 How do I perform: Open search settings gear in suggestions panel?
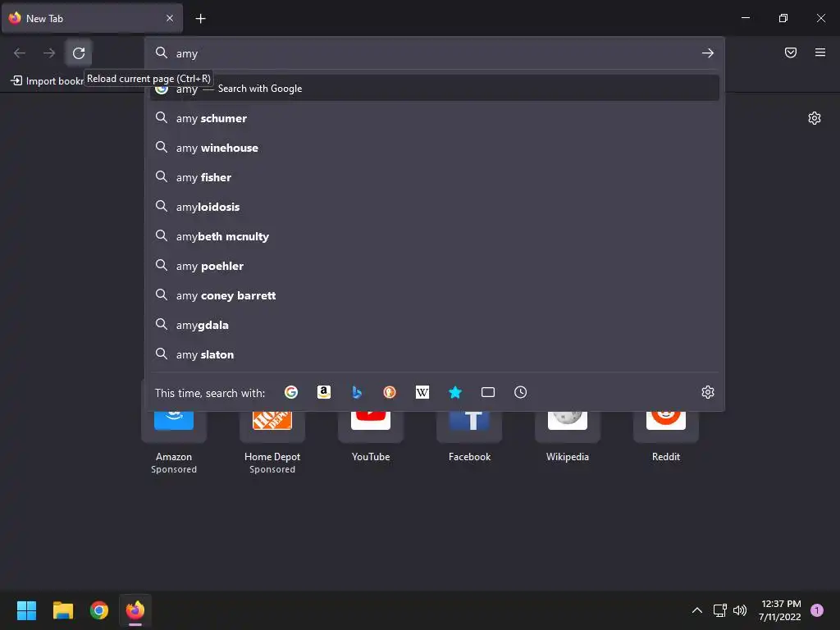coord(708,392)
